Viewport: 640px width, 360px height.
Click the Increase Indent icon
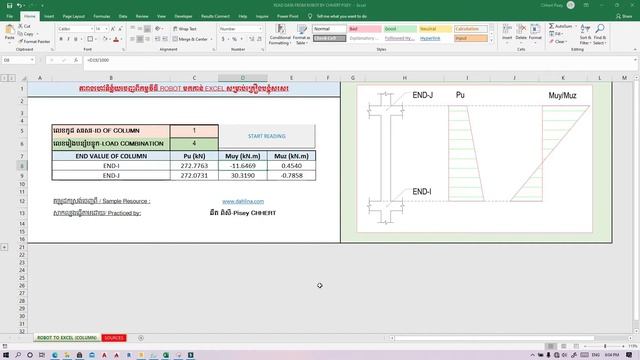coord(165,39)
